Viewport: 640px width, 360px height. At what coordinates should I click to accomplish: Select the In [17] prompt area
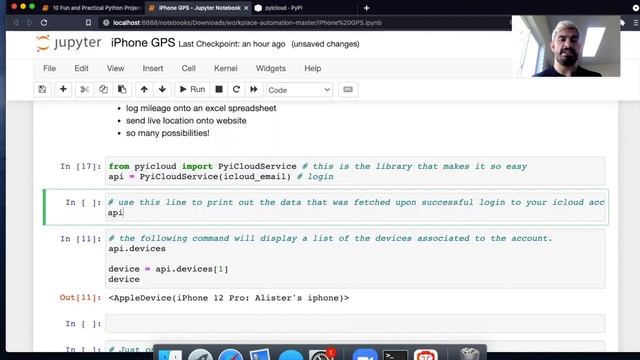click(x=80, y=167)
